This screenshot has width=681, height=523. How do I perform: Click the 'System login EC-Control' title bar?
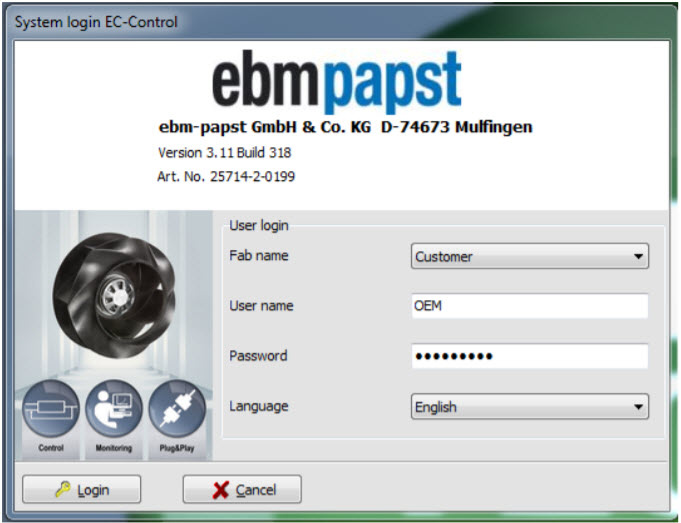click(96, 22)
